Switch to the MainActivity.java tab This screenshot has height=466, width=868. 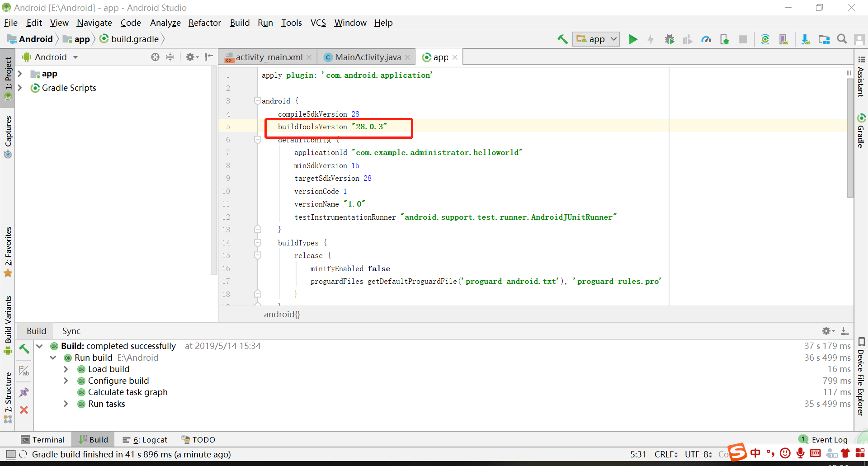[367, 57]
